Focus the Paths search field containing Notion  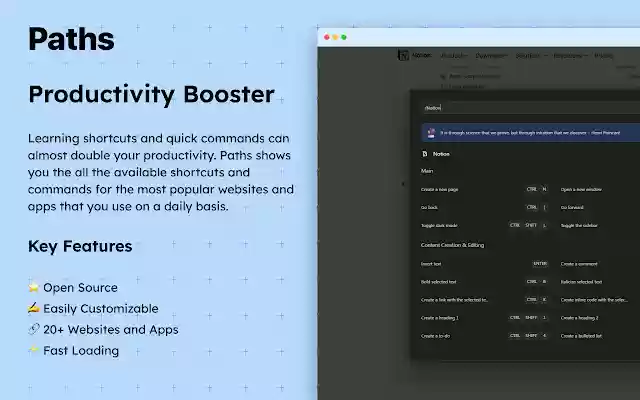(531, 108)
